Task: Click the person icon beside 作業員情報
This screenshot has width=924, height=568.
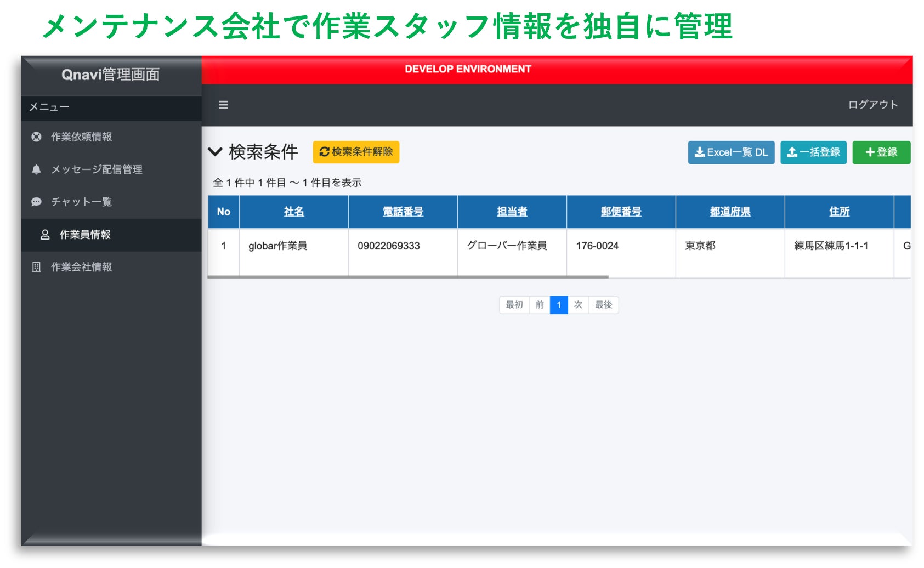Action: [x=45, y=235]
